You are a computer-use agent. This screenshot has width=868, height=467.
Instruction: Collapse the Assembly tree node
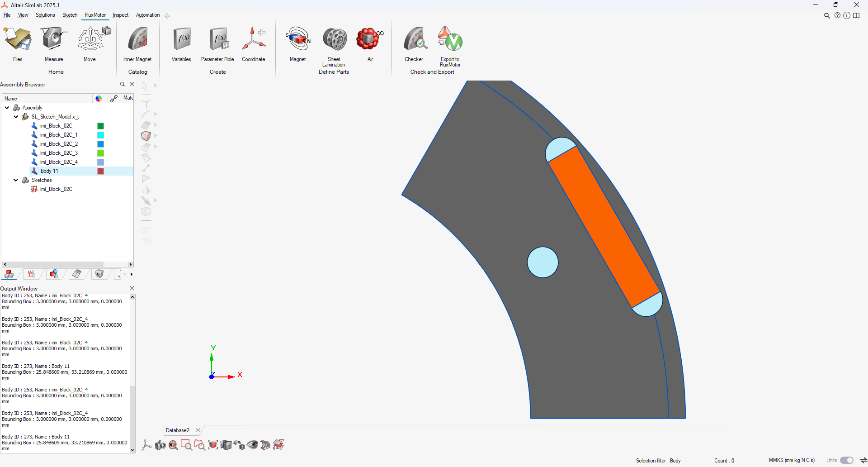click(7, 108)
